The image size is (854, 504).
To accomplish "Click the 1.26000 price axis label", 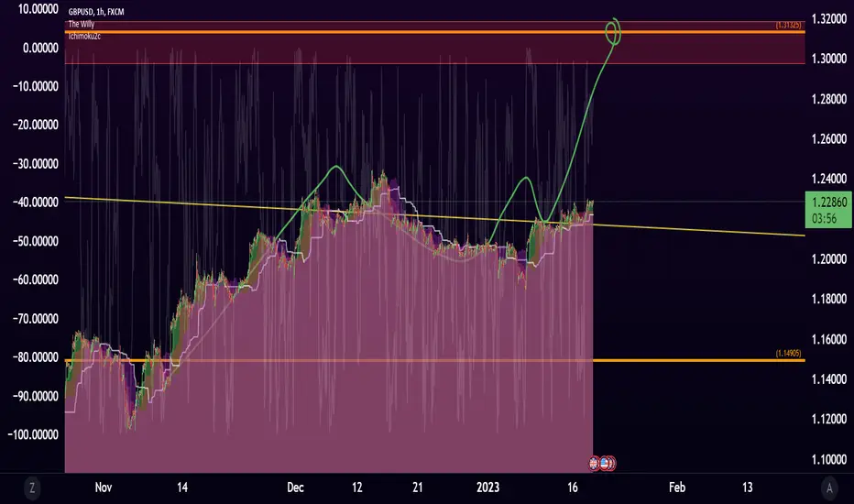I will pyautogui.click(x=829, y=139).
